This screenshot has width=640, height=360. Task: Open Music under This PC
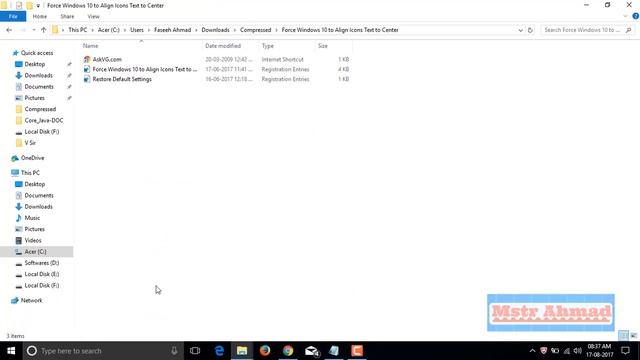[32, 218]
